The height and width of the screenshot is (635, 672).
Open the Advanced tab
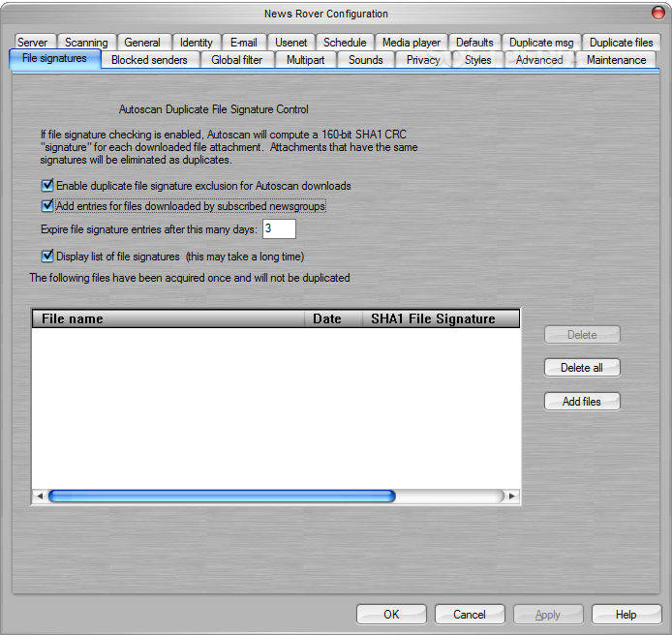click(539, 60)
